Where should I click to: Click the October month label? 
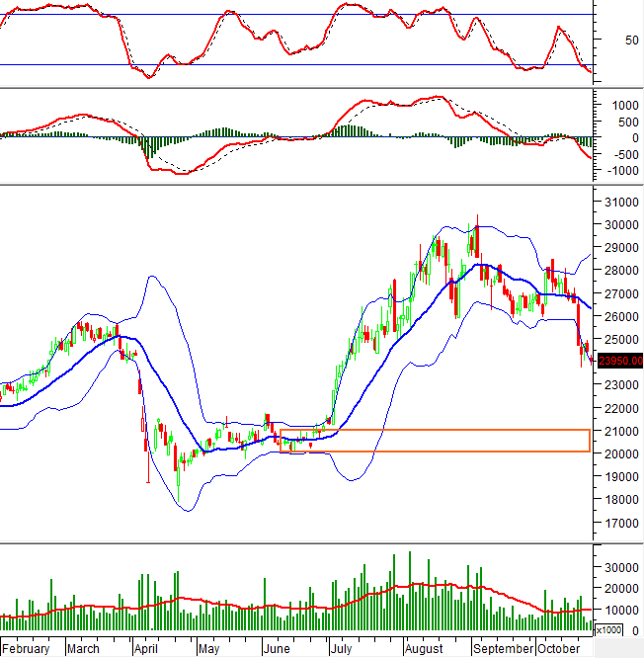[560, 649]
